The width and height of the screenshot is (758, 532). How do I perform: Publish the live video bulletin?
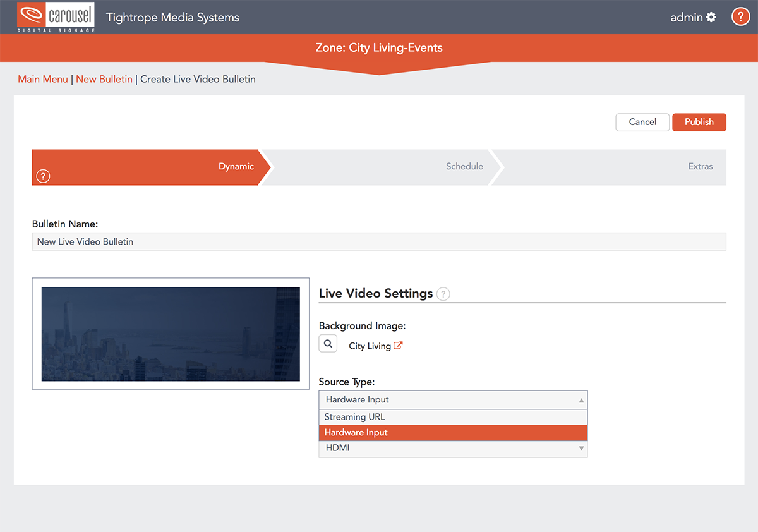coord(699,122)
